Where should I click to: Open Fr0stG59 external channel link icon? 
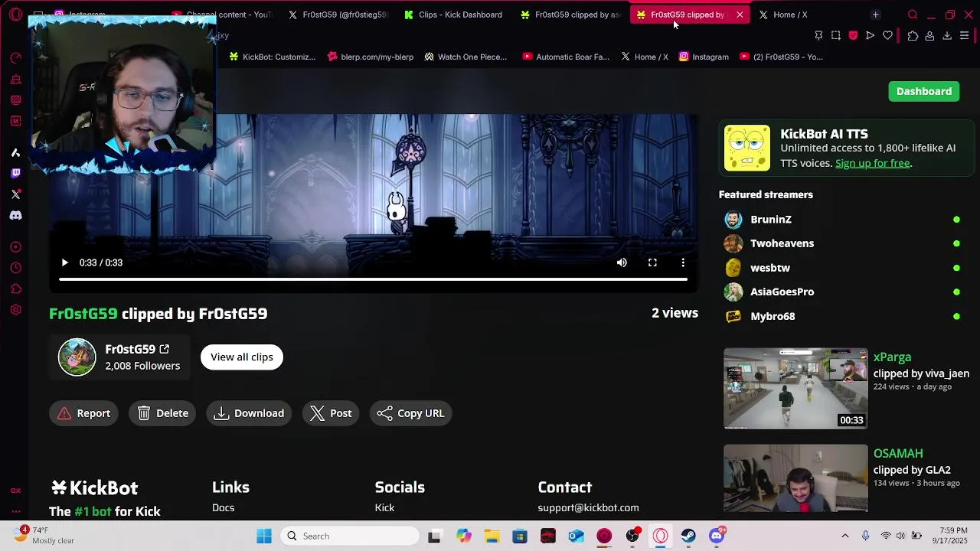click(164, 349)
